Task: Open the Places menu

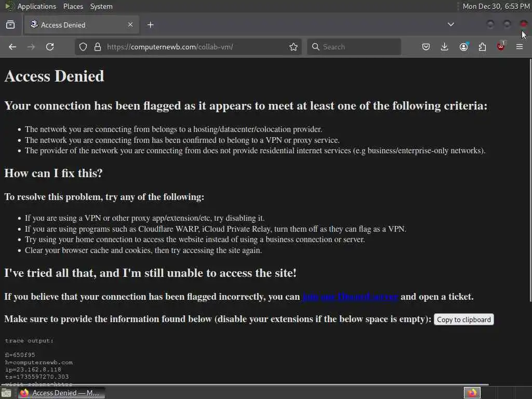Action: [73, 6]
